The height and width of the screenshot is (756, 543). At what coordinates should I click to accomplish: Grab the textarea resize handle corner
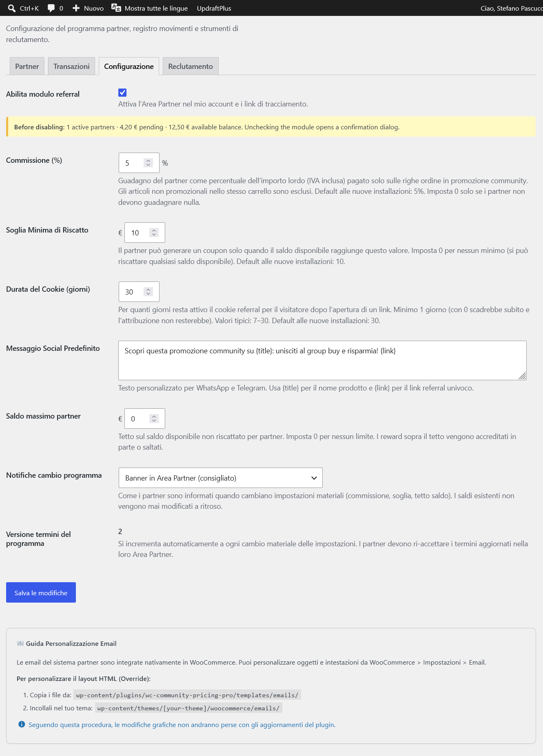point(522,376)
